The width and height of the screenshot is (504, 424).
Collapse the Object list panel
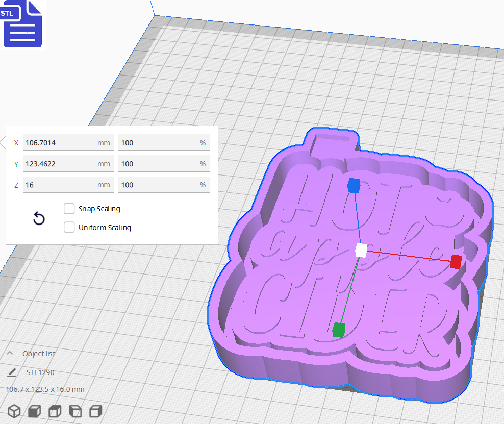click(9, 353)
